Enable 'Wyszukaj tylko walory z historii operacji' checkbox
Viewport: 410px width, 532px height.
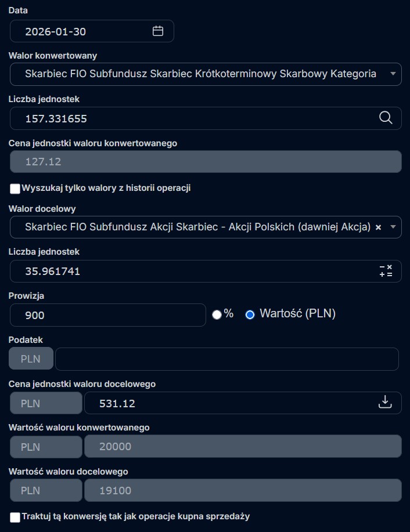point(15,189)
